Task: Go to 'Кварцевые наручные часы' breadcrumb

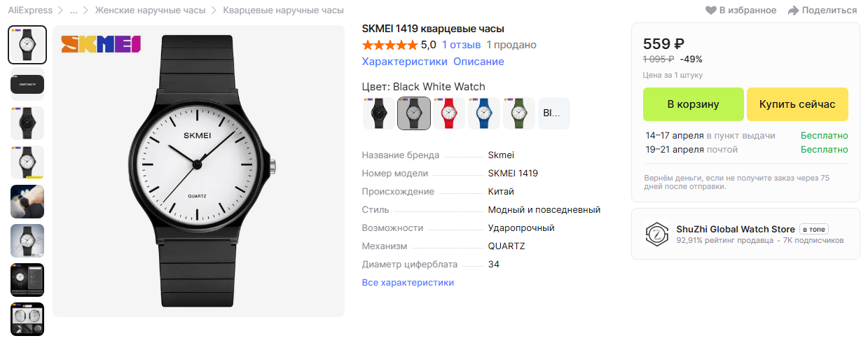Action: pyautogui.click(x=283, y=10)
